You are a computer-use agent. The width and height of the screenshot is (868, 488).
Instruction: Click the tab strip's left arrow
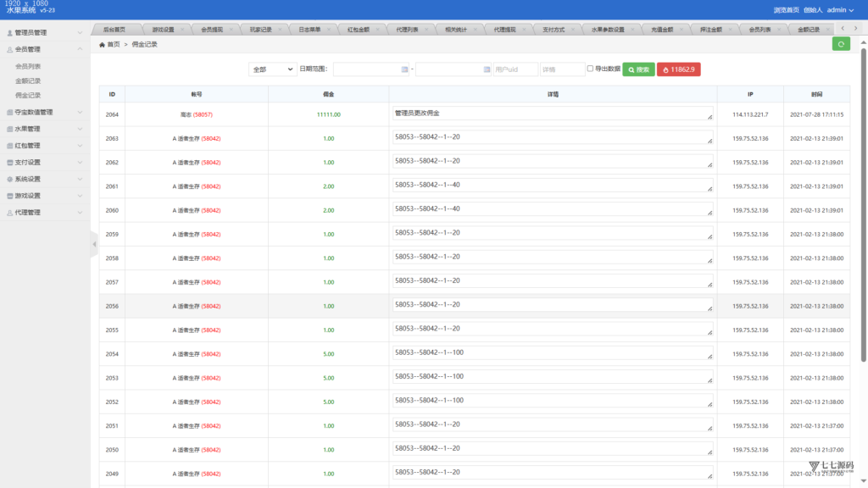click(843, 28)
